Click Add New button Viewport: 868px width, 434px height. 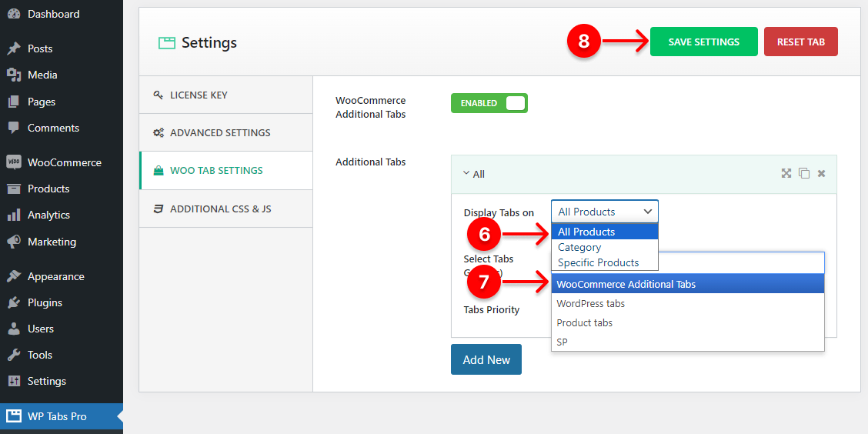[486, 359]
